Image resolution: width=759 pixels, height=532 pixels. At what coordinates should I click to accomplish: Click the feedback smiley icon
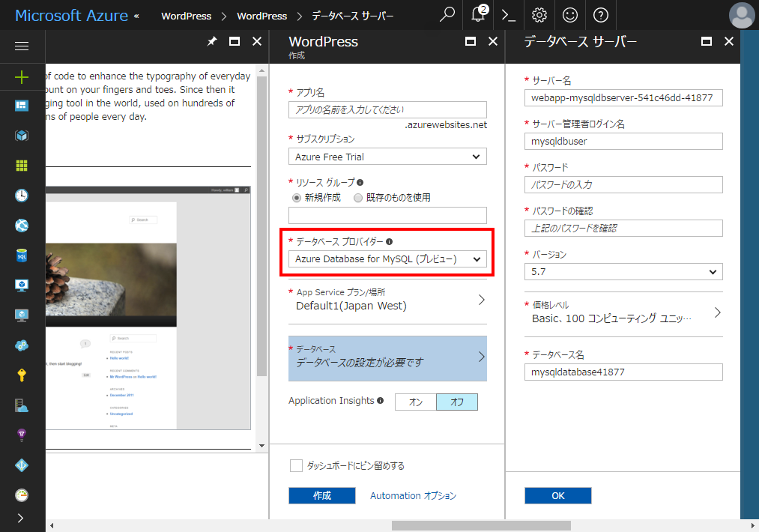[570, 15]
